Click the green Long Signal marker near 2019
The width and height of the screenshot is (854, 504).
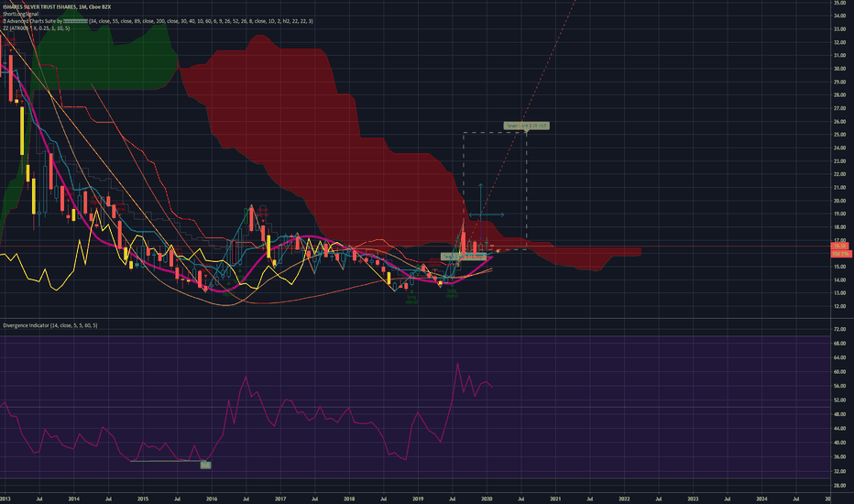pos(452,293)
